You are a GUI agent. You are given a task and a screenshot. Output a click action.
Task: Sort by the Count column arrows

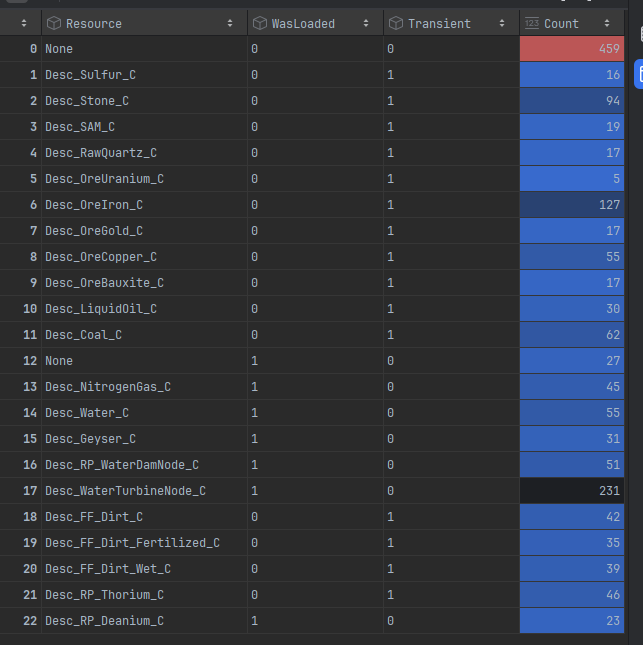[x=607, y=23]
